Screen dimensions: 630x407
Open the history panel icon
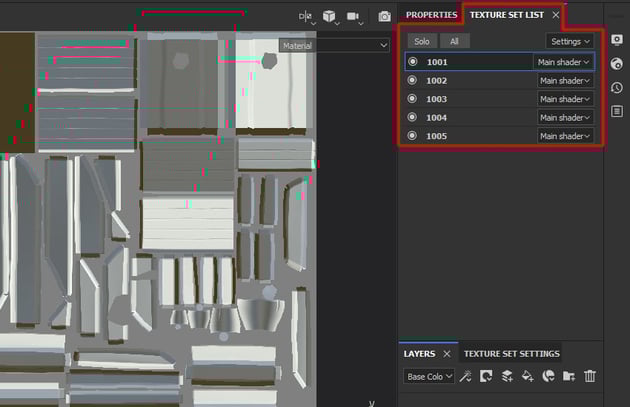617,88
